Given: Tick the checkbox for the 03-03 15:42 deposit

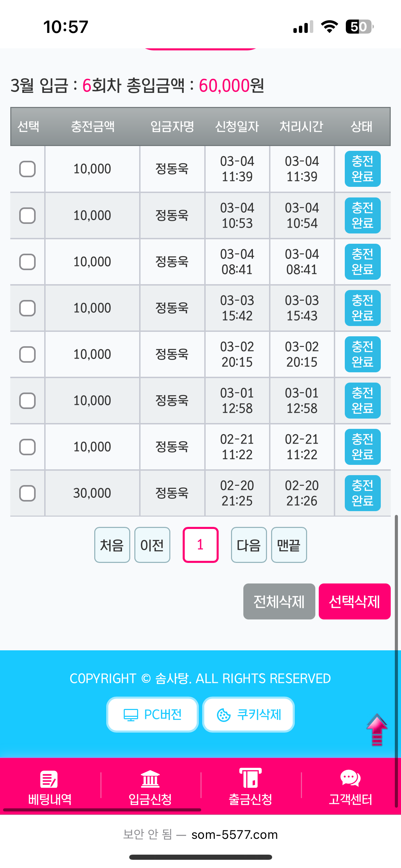Looking at the screenshot, I should [27, 308].
